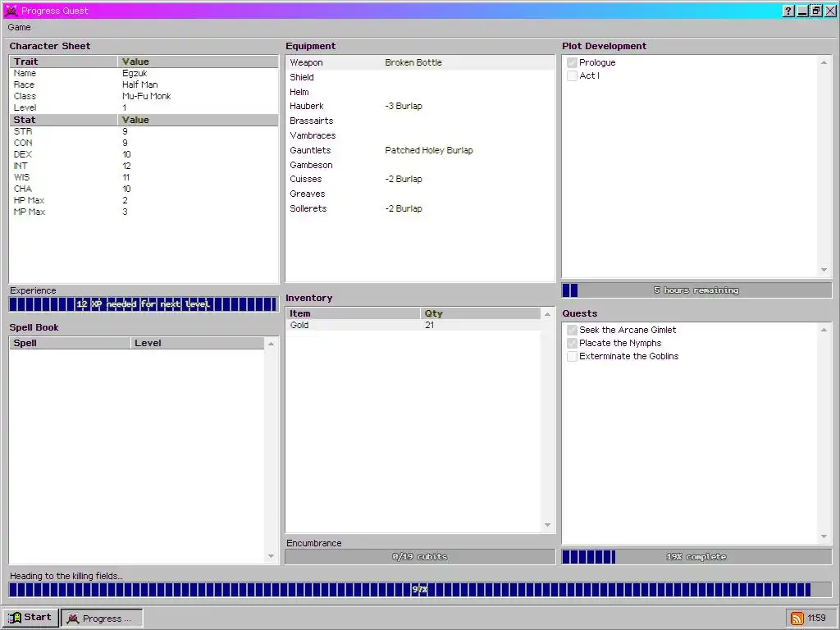The width and height of the screenshot is (840, 630).
Task: Click Quests list scroll down arrow
Action: click(824, 536)
